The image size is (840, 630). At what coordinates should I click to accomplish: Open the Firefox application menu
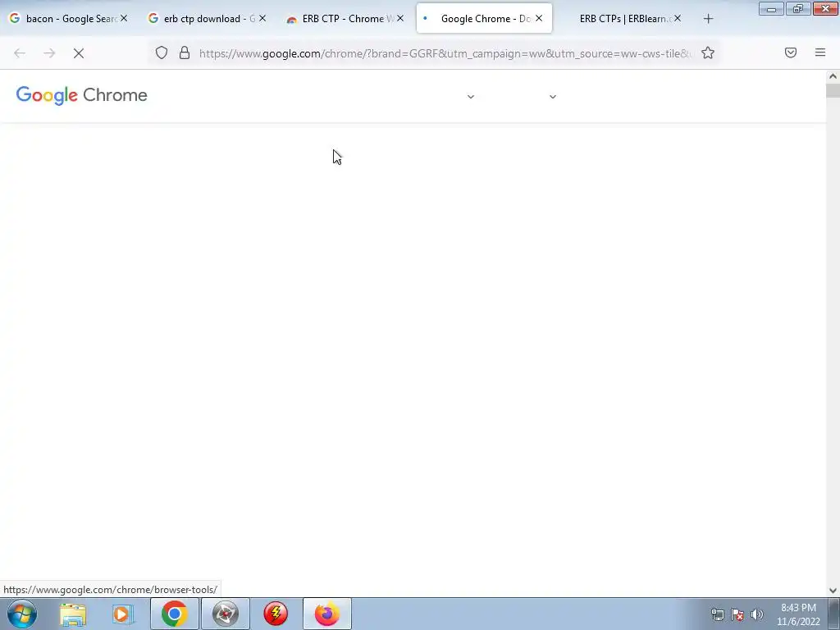(x=820, y=52)
